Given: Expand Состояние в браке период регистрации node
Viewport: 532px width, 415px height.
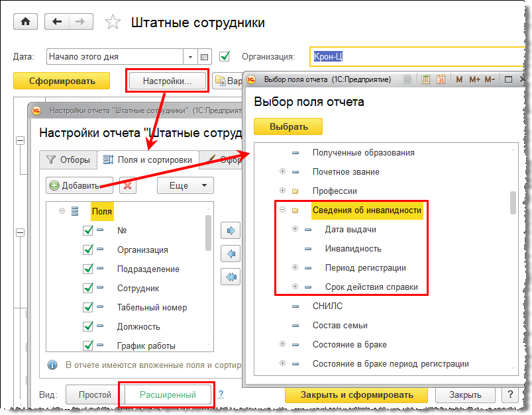Looking at the screenshot, I should [282, 363].
